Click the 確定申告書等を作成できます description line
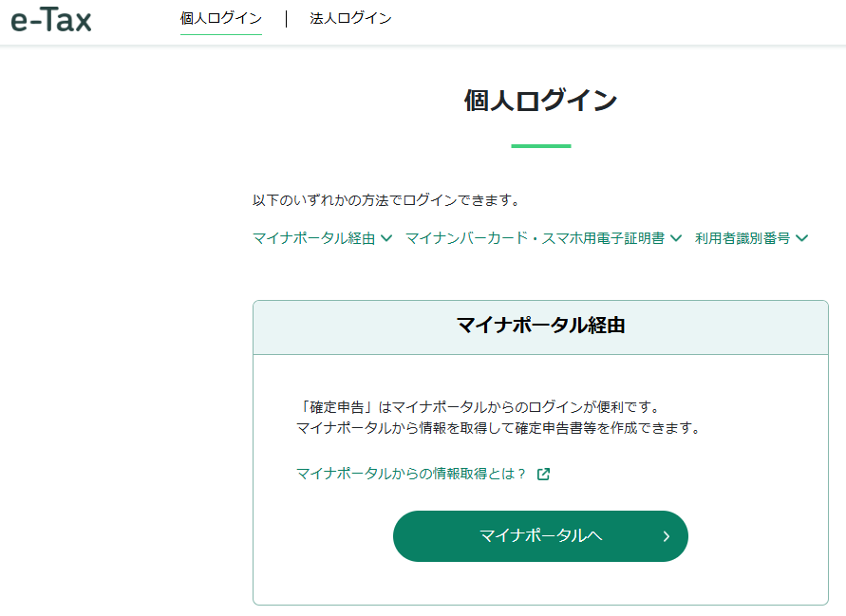This screenshot has width=846, height=616. click(498, 428)
